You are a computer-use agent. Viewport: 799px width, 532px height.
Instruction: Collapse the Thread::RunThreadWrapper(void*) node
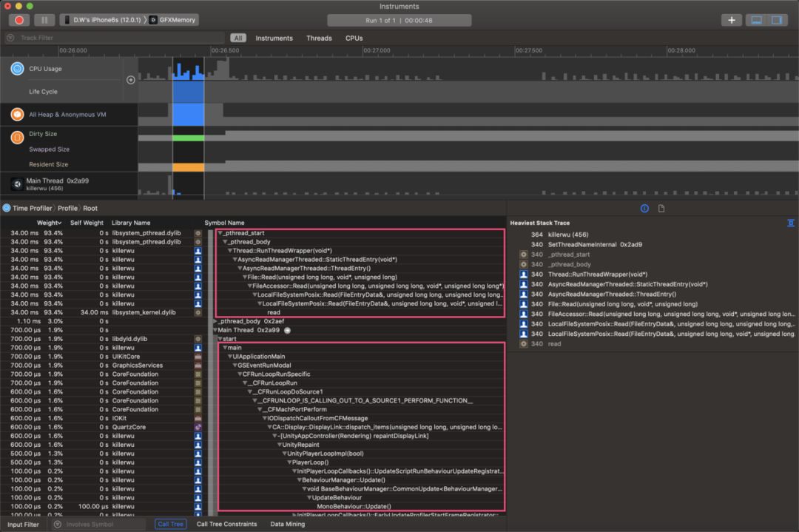click(x=230, y=251)
